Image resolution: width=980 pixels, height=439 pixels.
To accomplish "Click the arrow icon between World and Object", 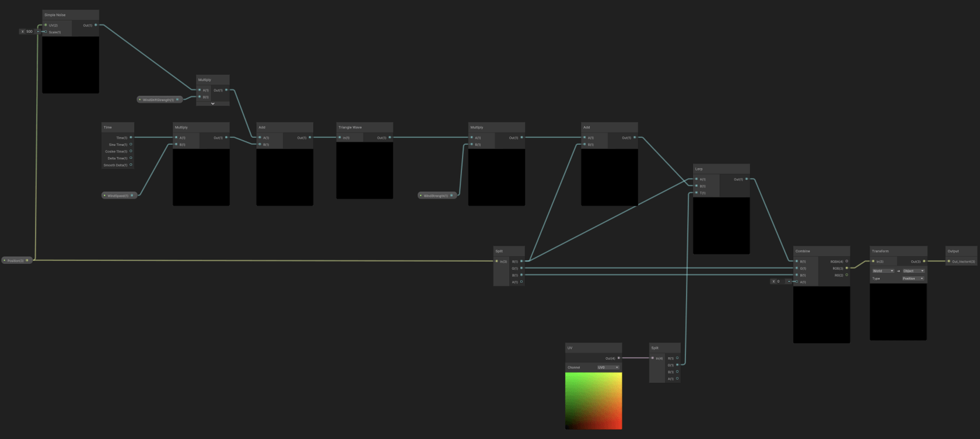I will (x=898, y=271).
